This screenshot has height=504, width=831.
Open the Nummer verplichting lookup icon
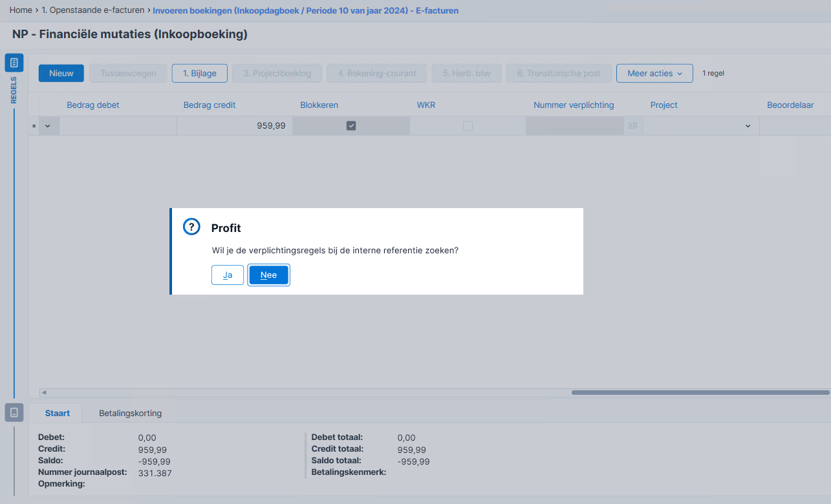[x=632, y=126]
